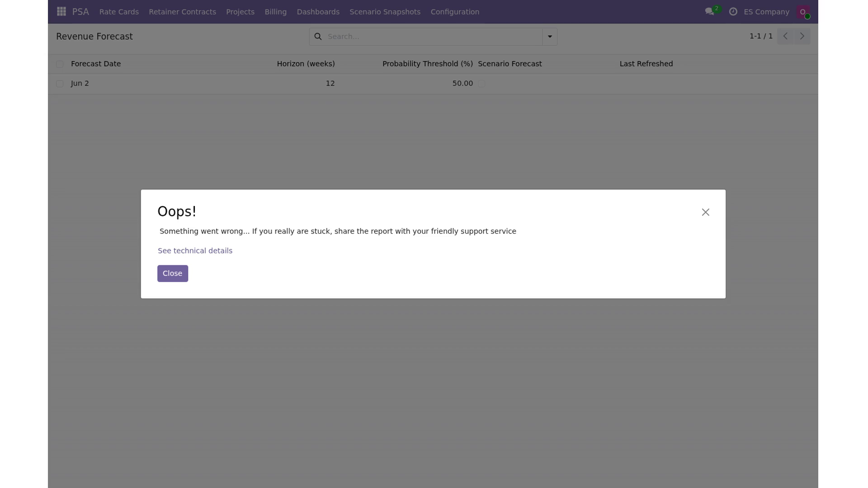This screenshot has height=488, width=868.
Task: Tick the Jun 2 row checkbox
Action: pyautogui.click(x=60, y=84)
